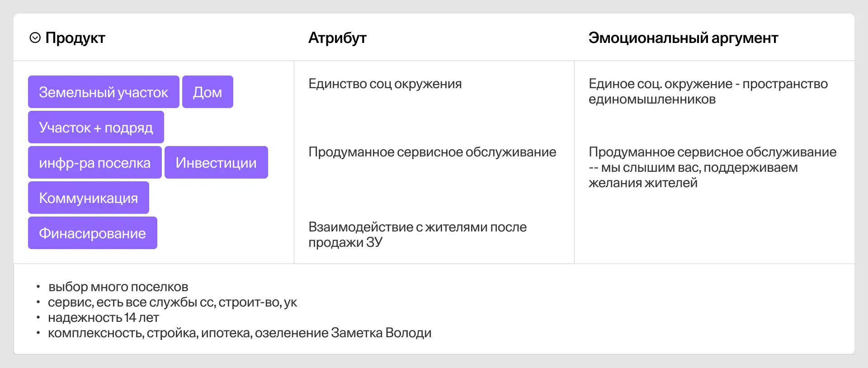
Task: Select the Эмоциональный аргумент column header
Action: coord(683,38)
